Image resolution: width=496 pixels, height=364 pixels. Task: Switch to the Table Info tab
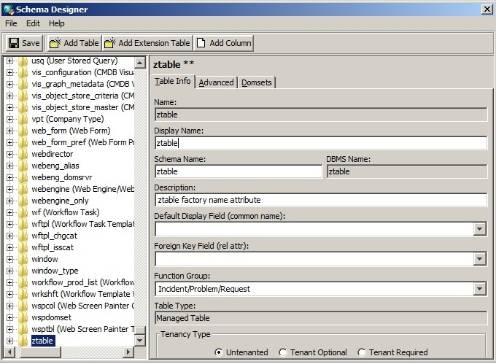(173, 81)
